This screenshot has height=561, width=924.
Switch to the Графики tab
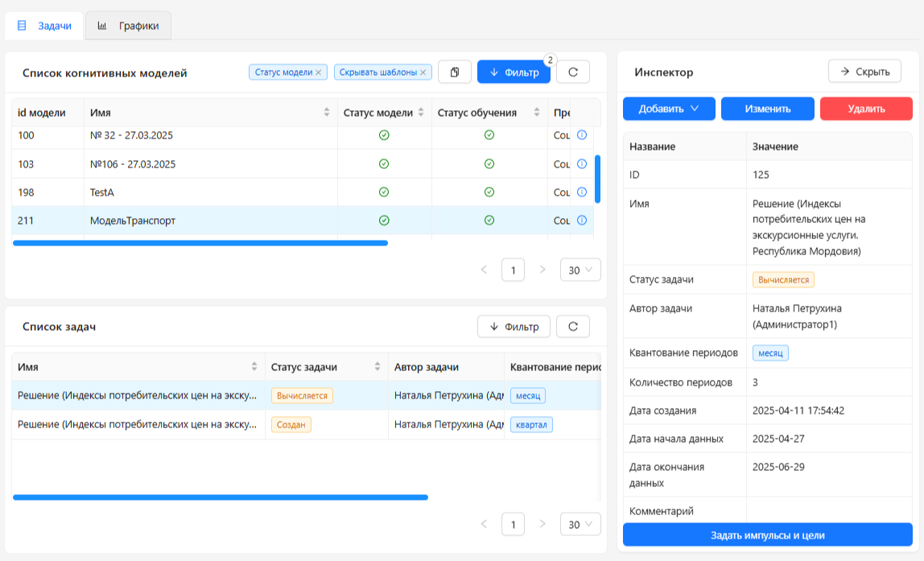129,26
